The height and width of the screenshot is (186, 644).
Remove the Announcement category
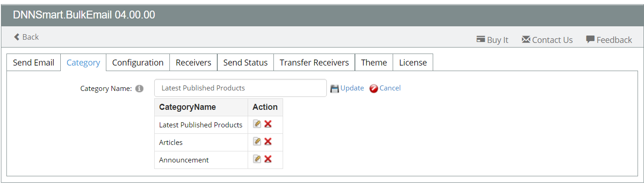[268, 159]
